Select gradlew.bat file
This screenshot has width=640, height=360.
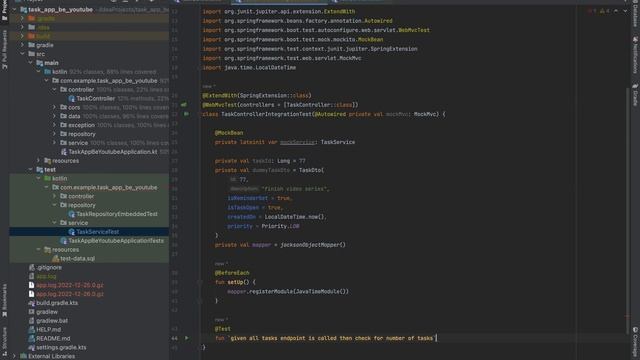click(x=48, y=321)
